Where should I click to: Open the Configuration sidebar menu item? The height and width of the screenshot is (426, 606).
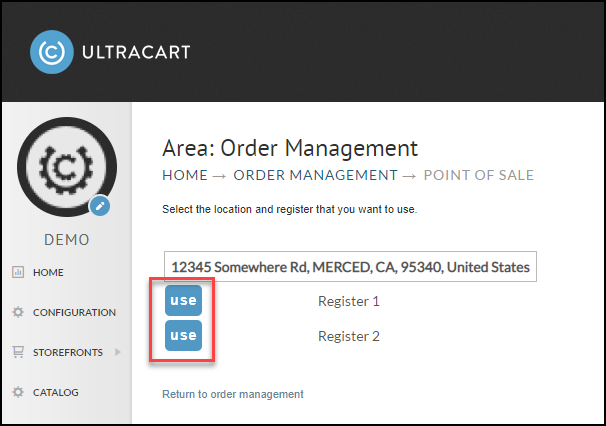pyautogui.click(x=74, y=312)
